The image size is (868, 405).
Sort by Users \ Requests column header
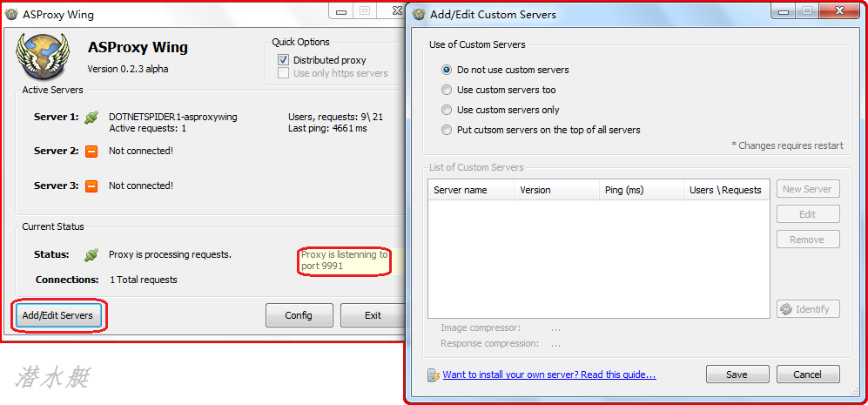[726, 190]
